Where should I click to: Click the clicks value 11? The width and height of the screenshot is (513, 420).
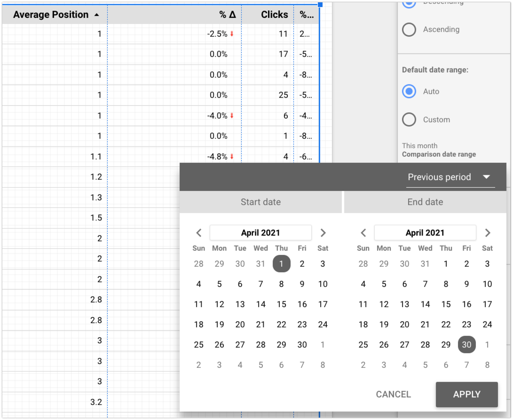[x=283, y=34]
